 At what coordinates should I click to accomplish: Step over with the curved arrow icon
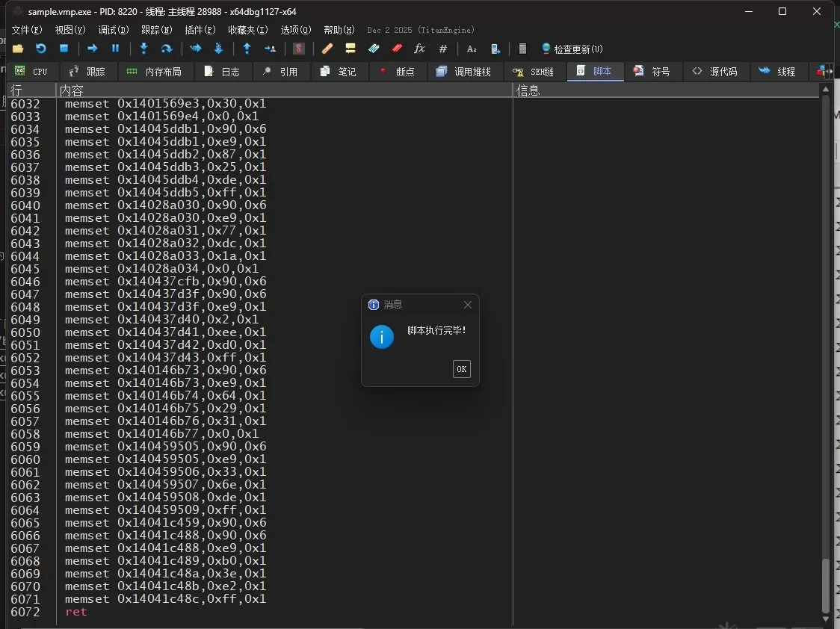[x=167, y=49]
